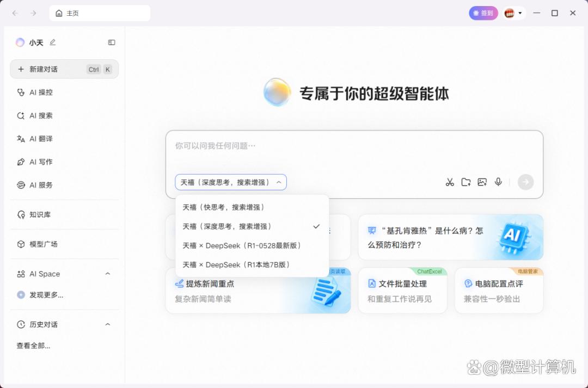Click the 电脑配置点评 question icon
The height and width of the screenshot is (388, 588).
468,284
